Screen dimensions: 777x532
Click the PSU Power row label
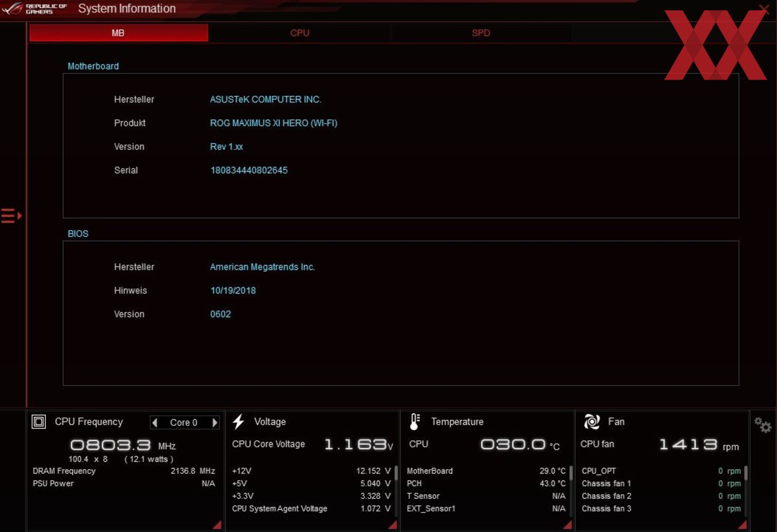pyautogui.click(x=53, y=483)
